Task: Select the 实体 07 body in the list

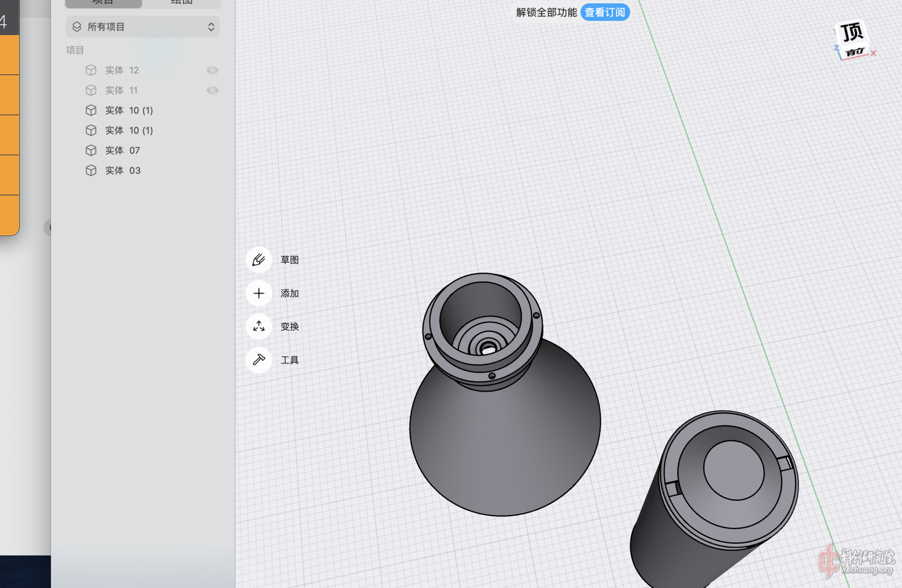Action: click(122, 150)
